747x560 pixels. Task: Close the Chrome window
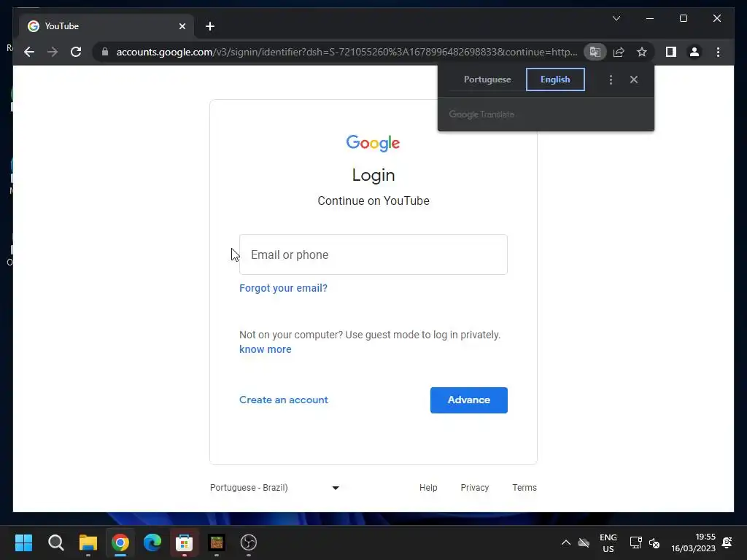click(x=716, y=18)
